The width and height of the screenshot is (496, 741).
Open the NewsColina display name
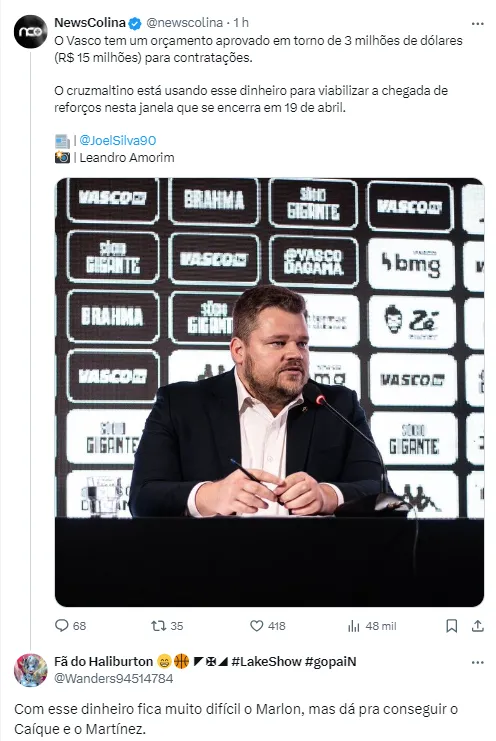[90, 23]
